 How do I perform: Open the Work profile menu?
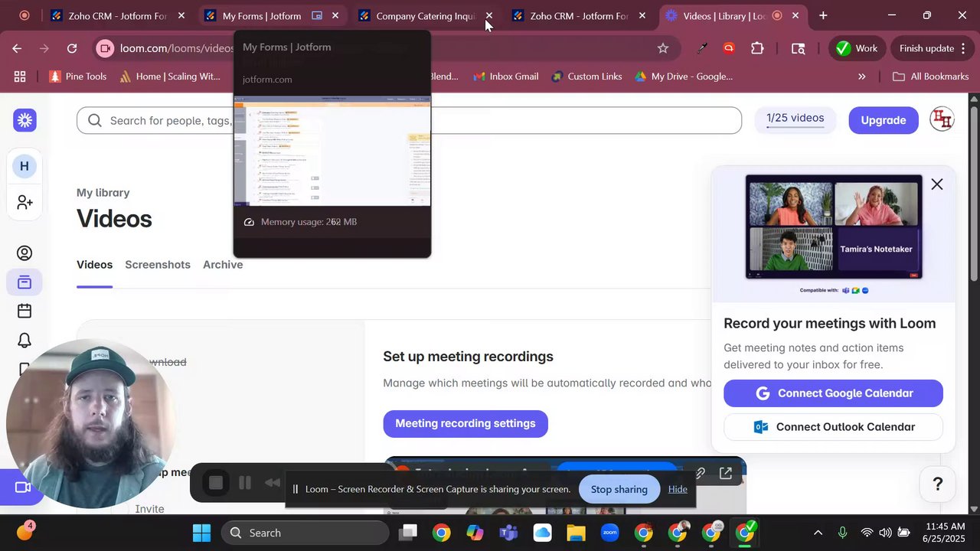click(x=857, y=48)
